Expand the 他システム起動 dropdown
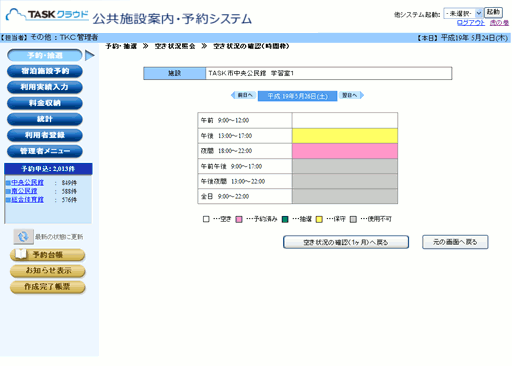Image resolution: width=512 pixels, height=366 pixels. point(463,13)
